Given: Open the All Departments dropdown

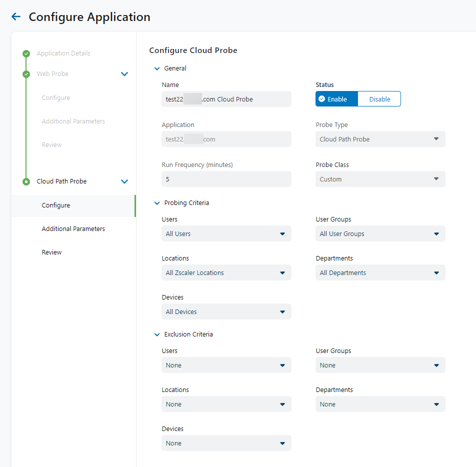Looking at the screenshot, I should pos(380,272).
